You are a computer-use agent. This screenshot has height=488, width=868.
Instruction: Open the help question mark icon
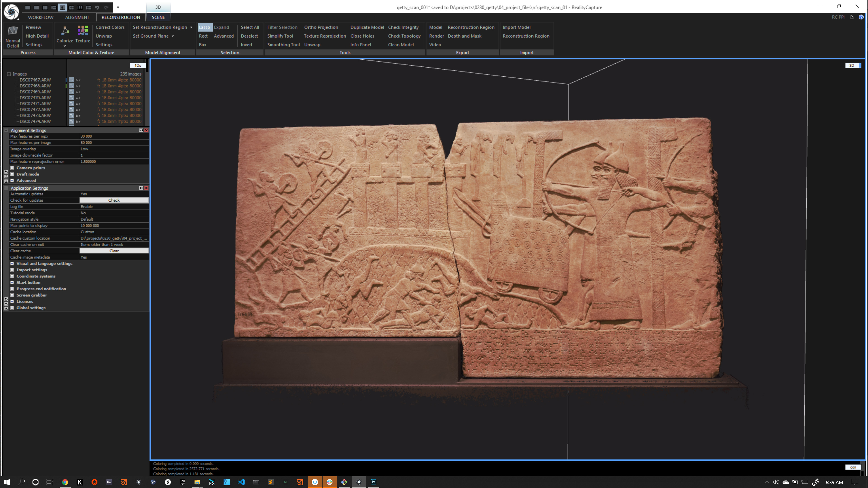861,17
